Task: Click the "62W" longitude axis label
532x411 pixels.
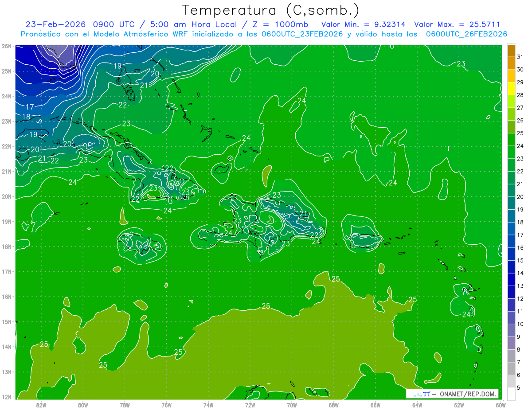Action: point(459,405)
